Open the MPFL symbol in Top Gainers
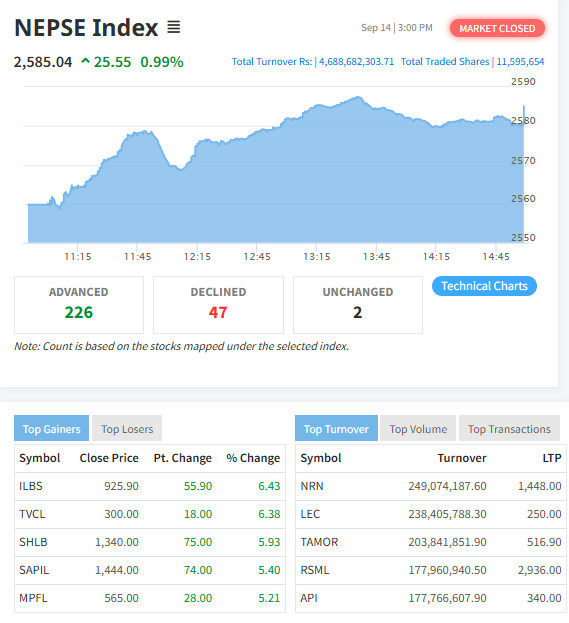 pyautogui.click(x=33, y=598)
